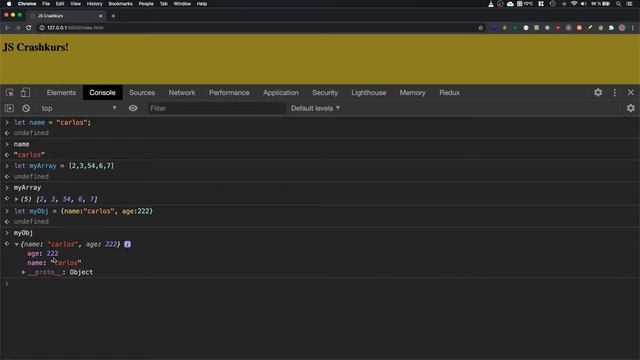Click the 'name: "carlos"' property row
Screen dimensions: 640x360
click(54, 263)
